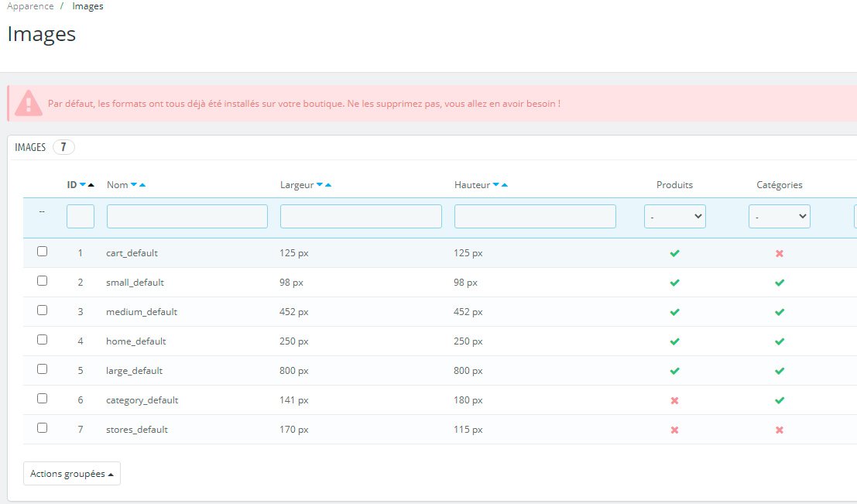Sort Nom column ascending arrow

[142, 185]
